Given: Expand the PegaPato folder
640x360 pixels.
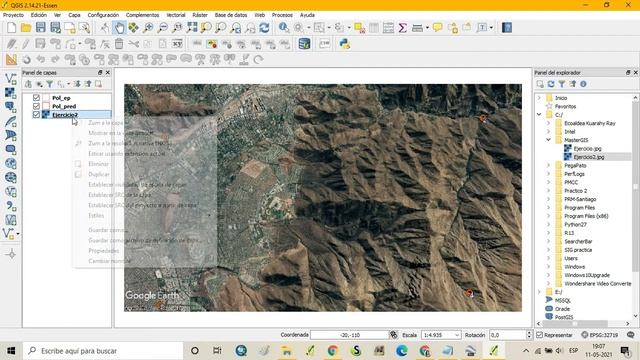Looking at the screenshot, I should click(x=549, y=165).
